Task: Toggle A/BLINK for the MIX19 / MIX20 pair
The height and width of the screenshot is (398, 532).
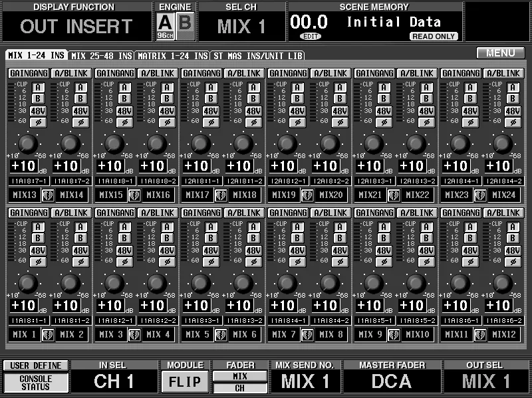Action: coord(331,73)
